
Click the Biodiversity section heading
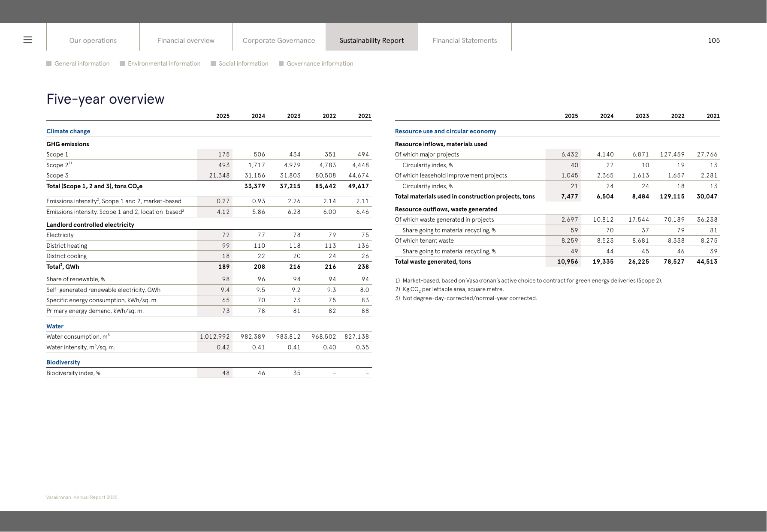click(x=63, y=362)
